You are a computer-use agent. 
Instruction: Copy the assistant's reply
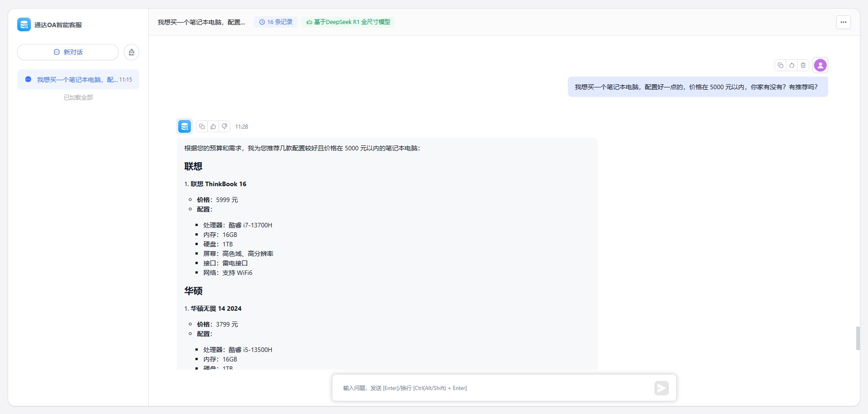click(202, 126)
